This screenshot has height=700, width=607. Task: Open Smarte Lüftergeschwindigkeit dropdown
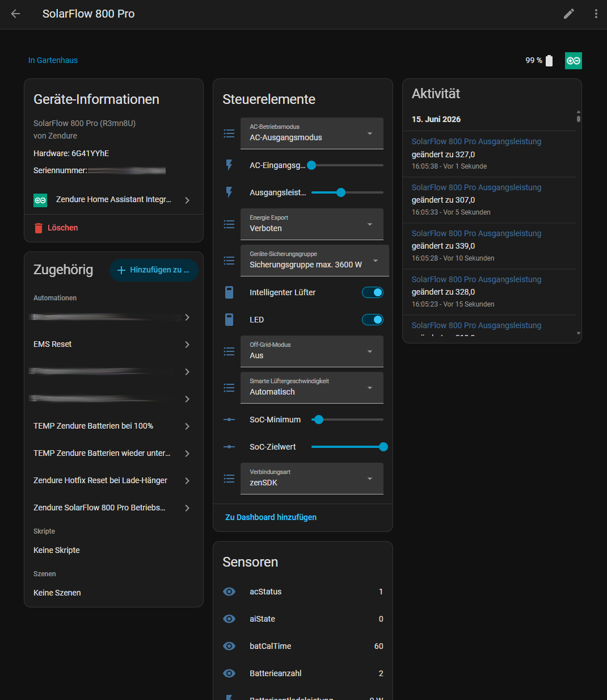312,388
